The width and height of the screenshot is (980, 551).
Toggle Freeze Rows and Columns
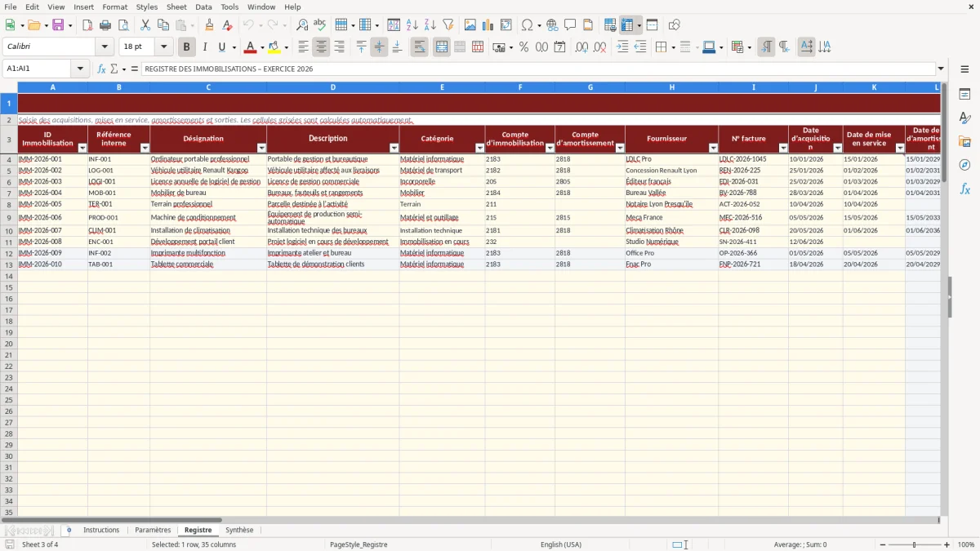tap(627, 25)
